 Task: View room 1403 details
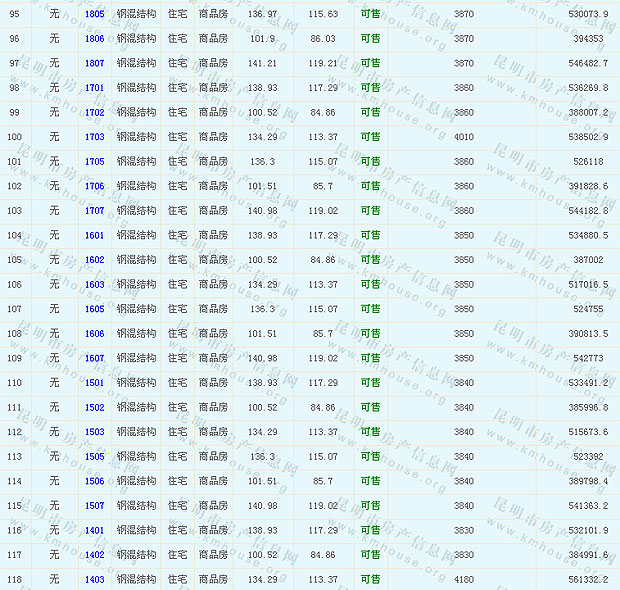click(94, 579)
